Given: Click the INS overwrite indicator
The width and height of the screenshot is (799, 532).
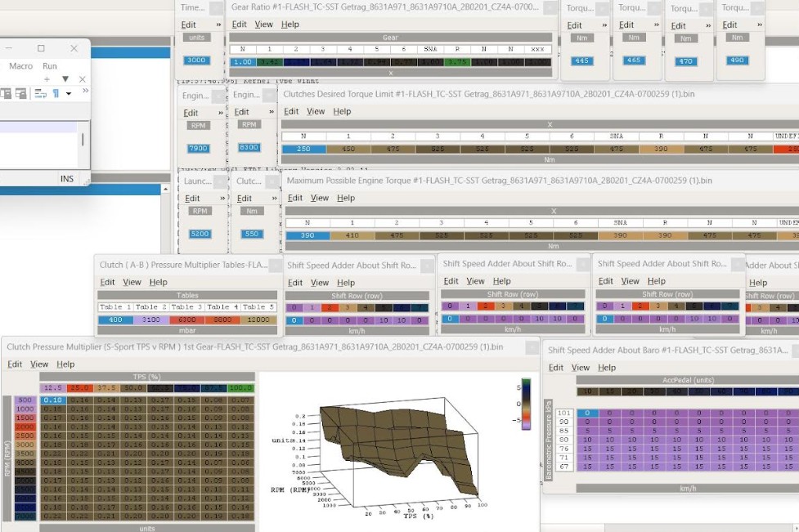Looking at the screenshot, I should (68, 178).
